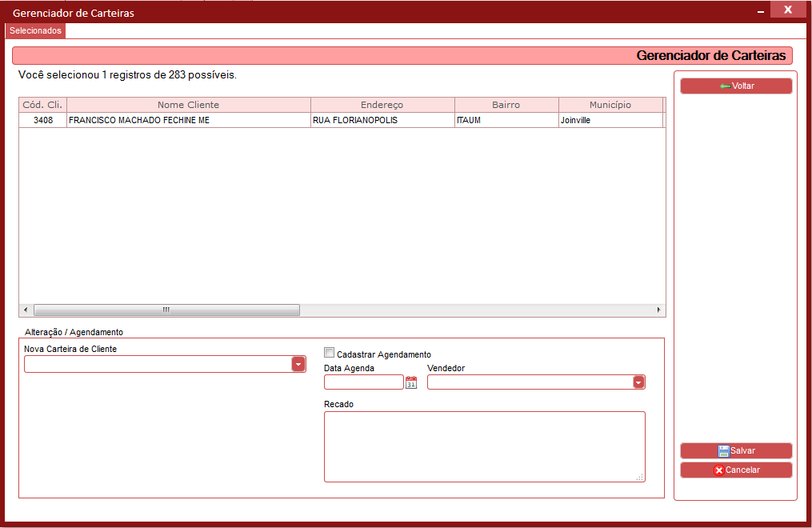This screenshot has width=812, height=528.
Task: Click inside the Recado text area
Action: pos(484,446)
